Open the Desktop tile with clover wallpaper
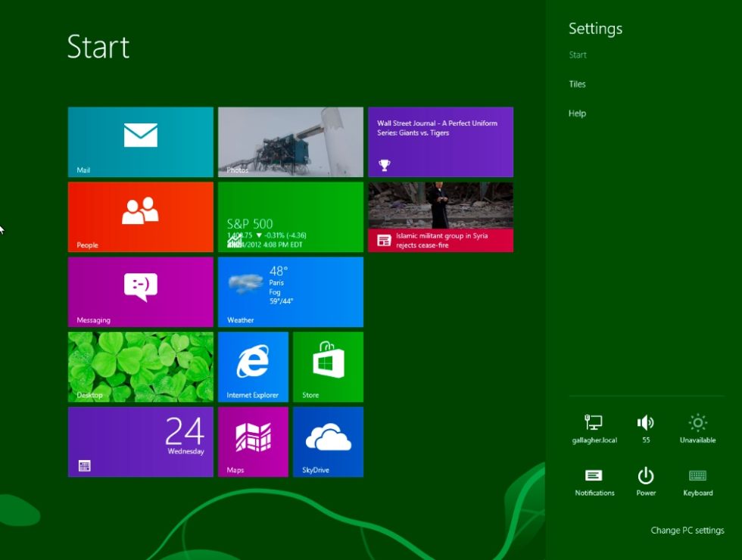The height and width of the screenshot is (560, 742). [x=140, y=366]
